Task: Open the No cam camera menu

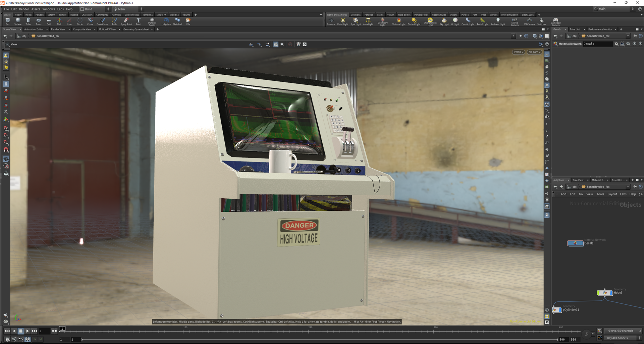Action: tap(535, 52)
